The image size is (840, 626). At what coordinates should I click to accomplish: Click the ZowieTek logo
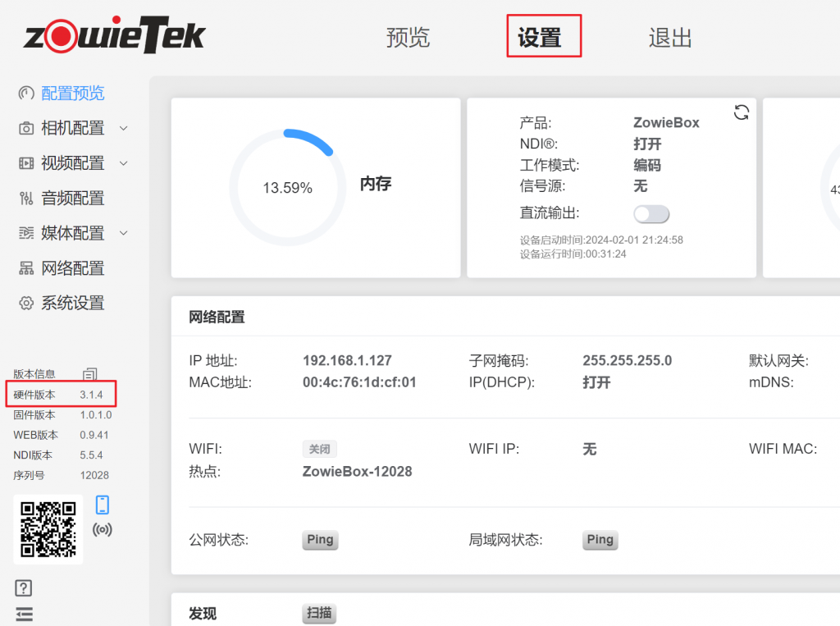tap(114, 34)
